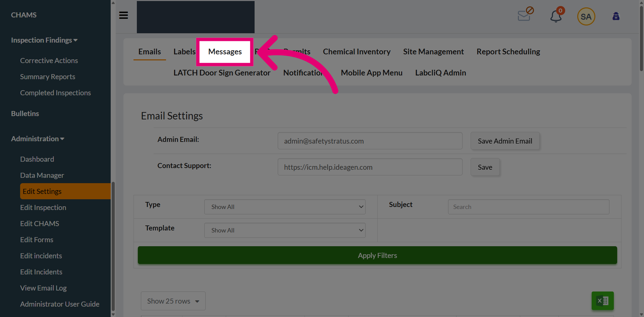This screenshot has width=644, height=317.
Task: Select Edit Settings in sidebar
Action: point(65,191)
